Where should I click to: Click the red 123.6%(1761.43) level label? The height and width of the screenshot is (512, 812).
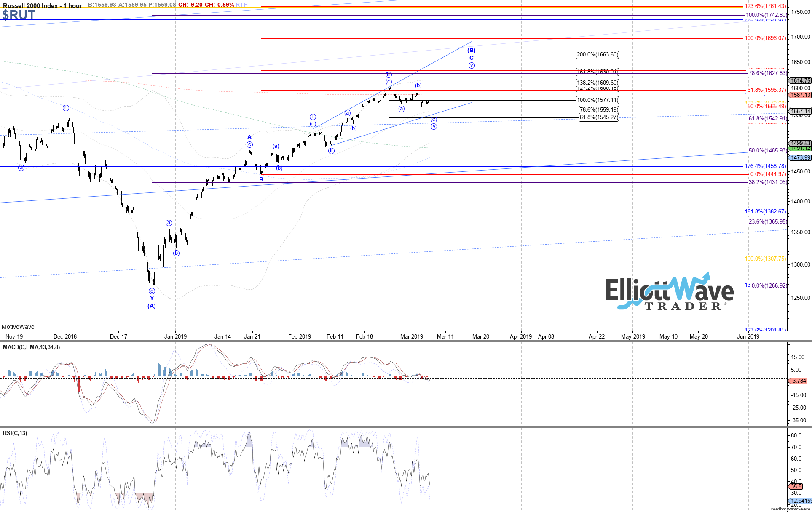[x=765, y=6]
